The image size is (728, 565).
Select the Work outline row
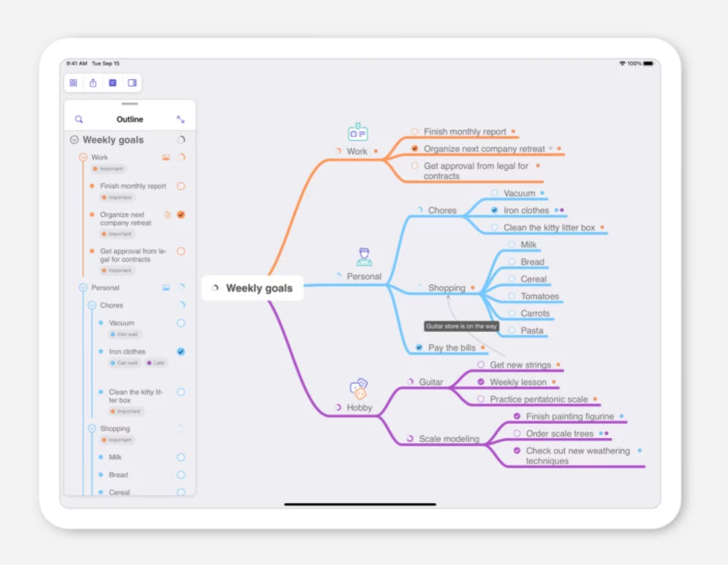(130, 162)
